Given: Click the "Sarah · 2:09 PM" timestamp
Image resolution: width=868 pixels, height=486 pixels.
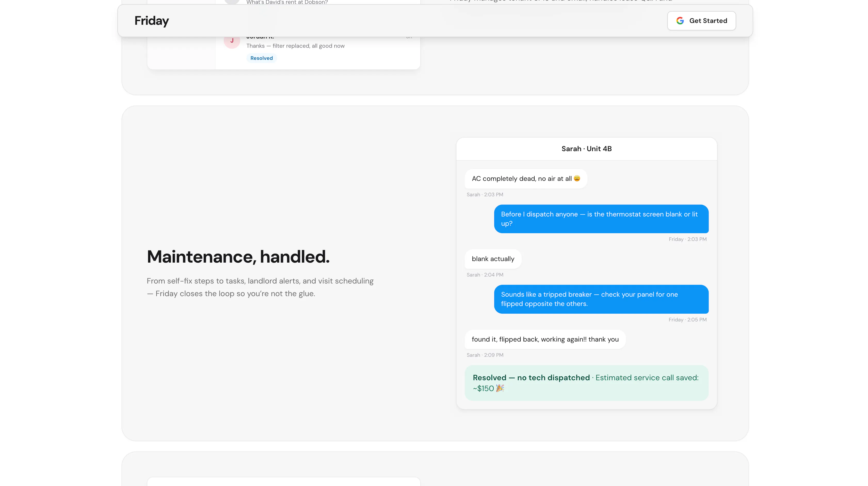Looking at the screenshot, I should click(485, 355).
